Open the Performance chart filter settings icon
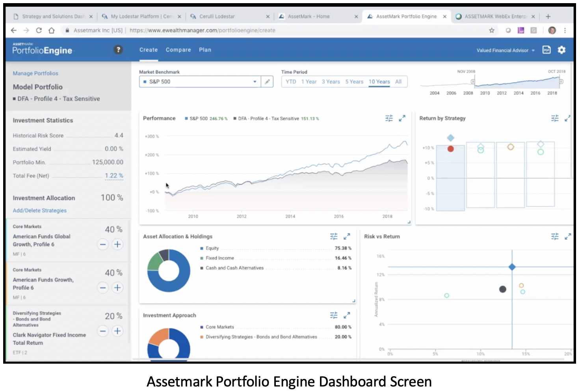The image size is (580, 392). click(x=389, y=118)
